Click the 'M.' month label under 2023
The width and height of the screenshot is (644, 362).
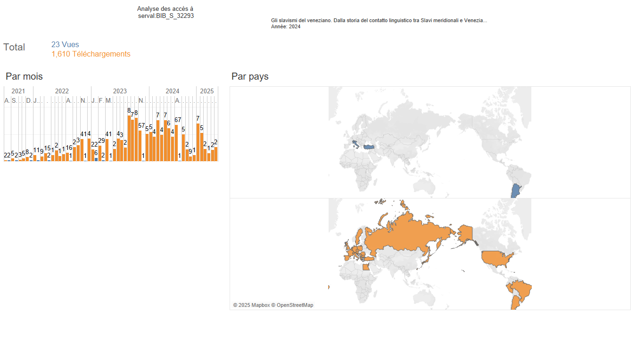pyautogui.click(x=108, y=101)
